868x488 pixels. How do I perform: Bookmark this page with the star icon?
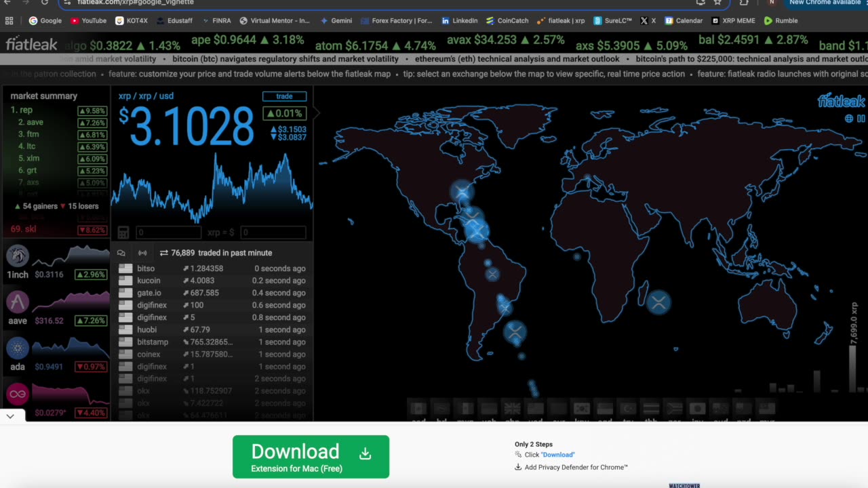717,3
